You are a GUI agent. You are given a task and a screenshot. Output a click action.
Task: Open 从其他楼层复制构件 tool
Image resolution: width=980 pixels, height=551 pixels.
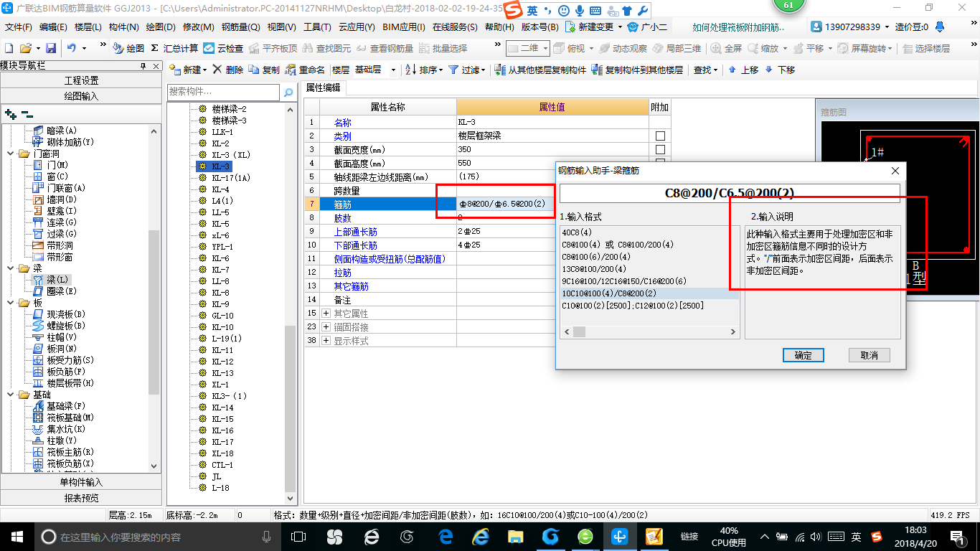coord(540,70)
